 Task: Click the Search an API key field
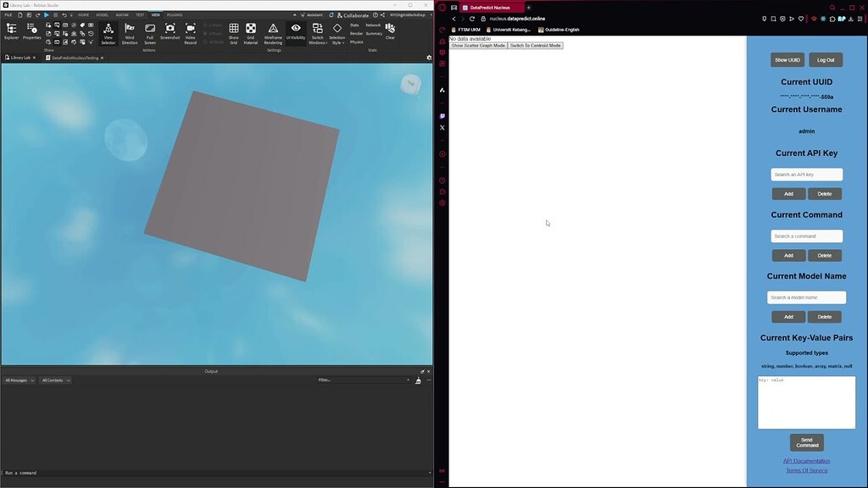point(807,175)
